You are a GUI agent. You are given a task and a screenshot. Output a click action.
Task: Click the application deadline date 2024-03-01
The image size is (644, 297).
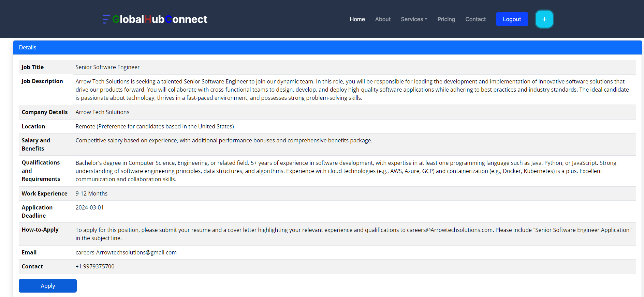(x=89, y=207)
